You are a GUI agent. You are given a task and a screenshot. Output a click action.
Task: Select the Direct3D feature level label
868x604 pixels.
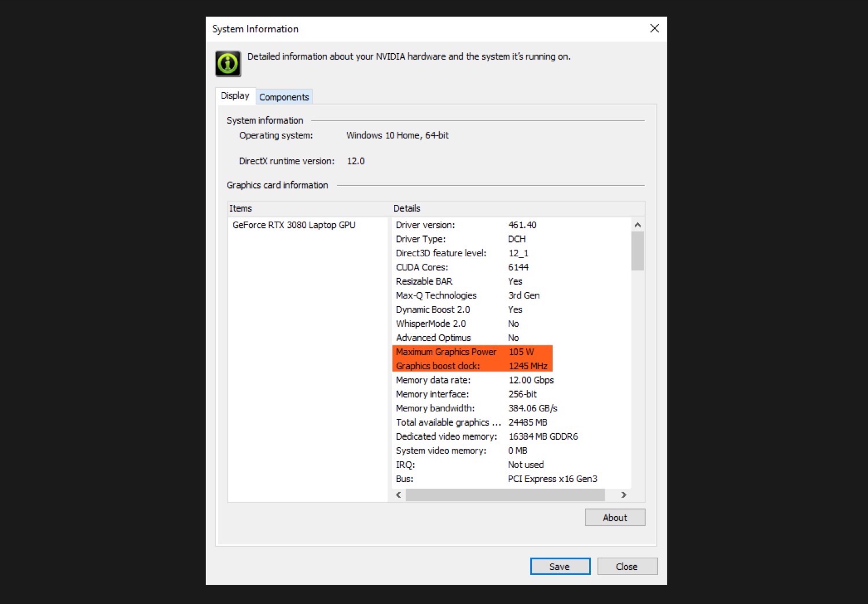tap(441, 253)
